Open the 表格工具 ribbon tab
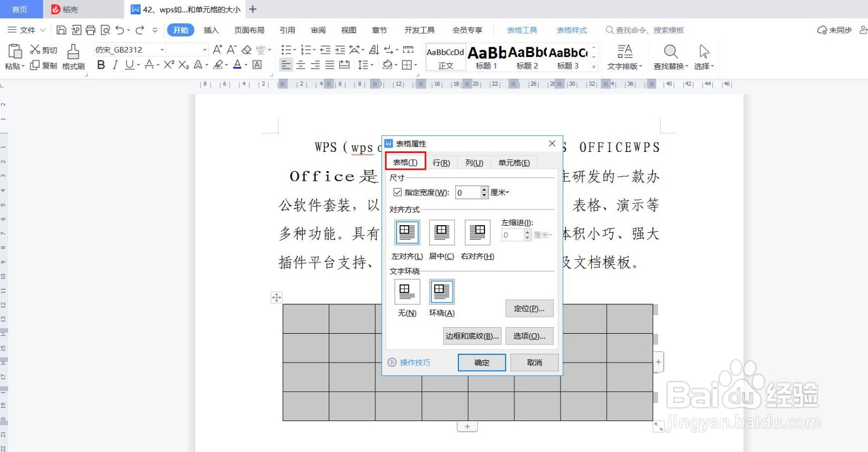This screenshot has width=868, height=452. tap(522, 30)
